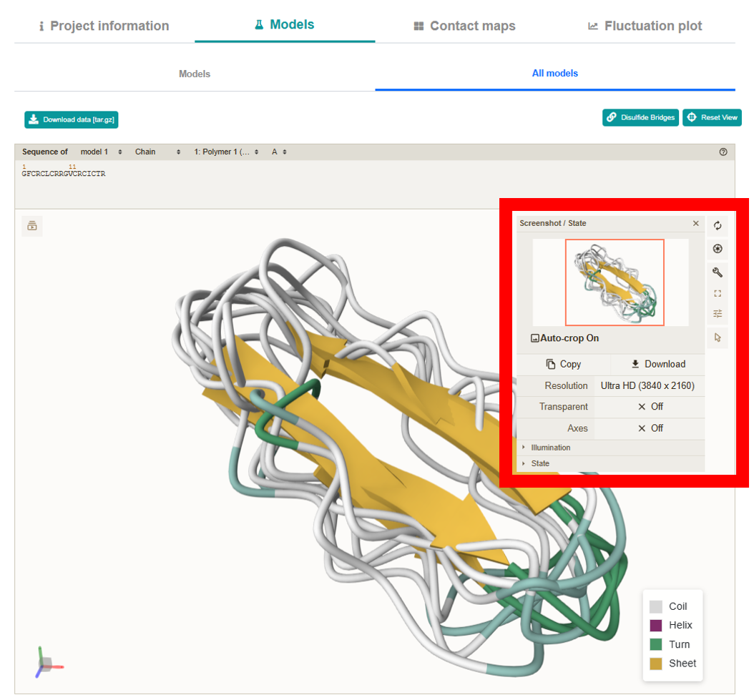
Task: Expand the Illumination section
Action: click(611, 448)
